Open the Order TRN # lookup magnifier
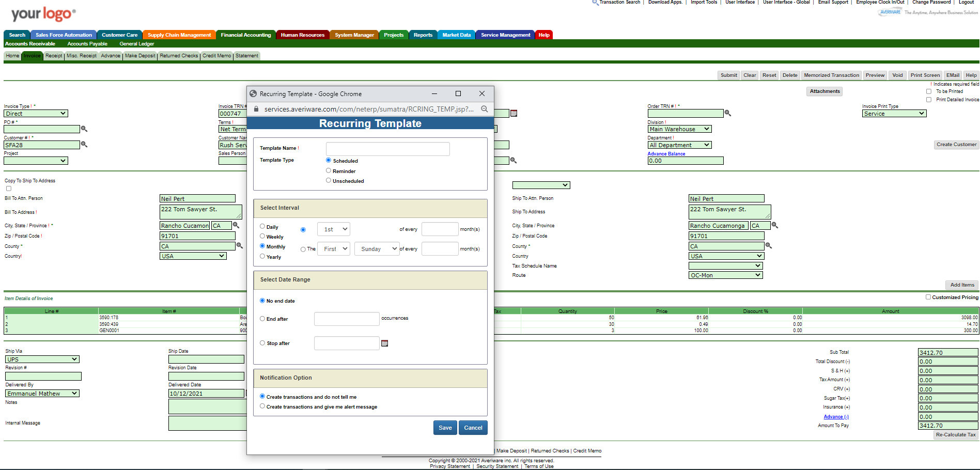980x470 pixels. click(728, 113)
